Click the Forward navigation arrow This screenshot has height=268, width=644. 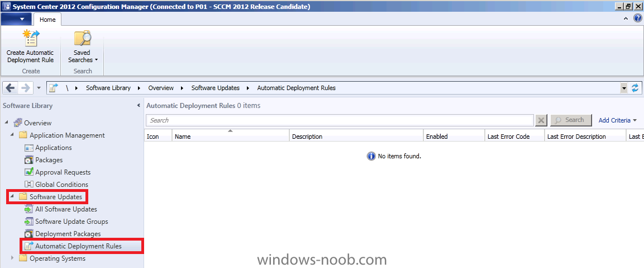(x=25, y=88)
